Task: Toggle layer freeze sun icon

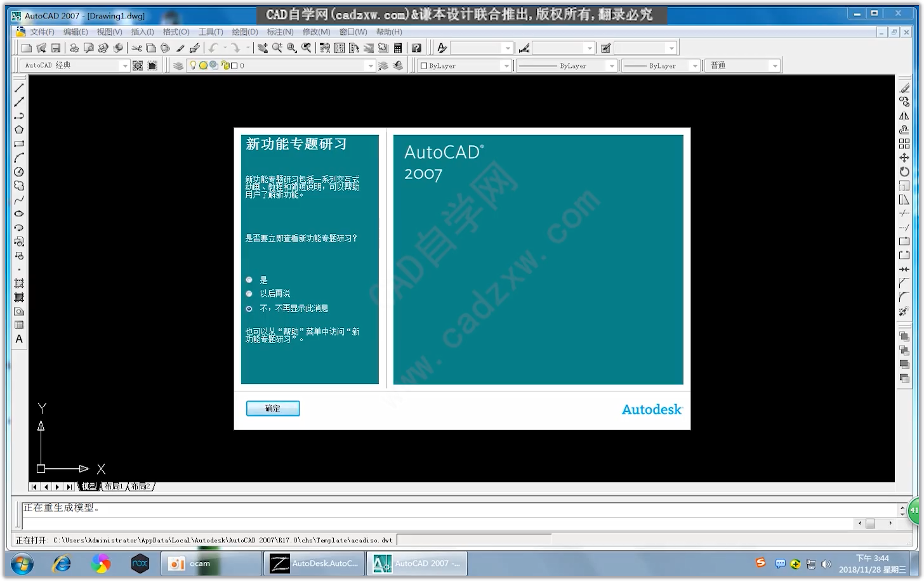Action: [x=203, y=65]
